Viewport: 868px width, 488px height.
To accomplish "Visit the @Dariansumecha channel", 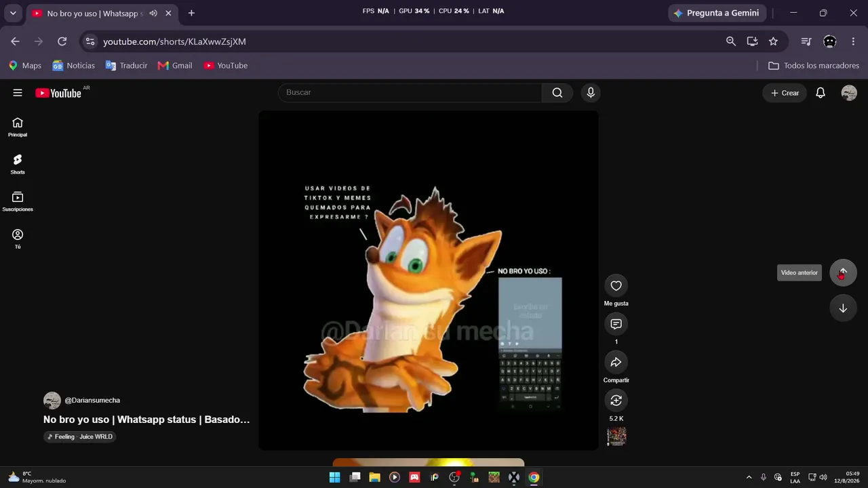I will [92, 401].
